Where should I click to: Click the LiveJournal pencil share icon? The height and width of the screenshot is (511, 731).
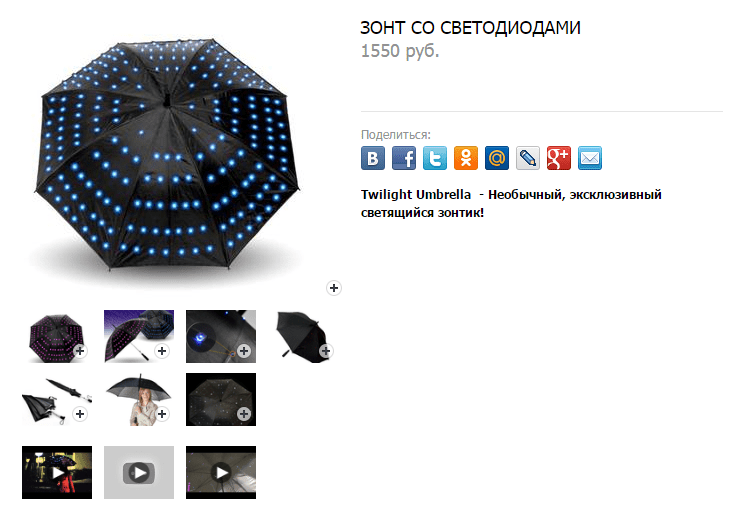528,158
